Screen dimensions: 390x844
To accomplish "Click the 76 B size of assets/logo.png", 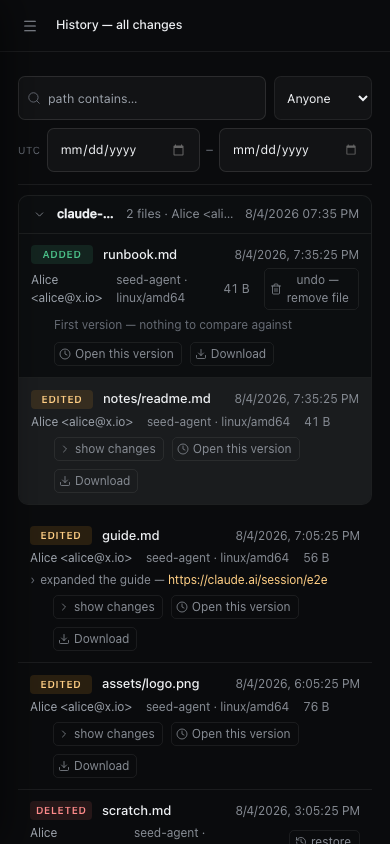I will [x=316, y=707].
